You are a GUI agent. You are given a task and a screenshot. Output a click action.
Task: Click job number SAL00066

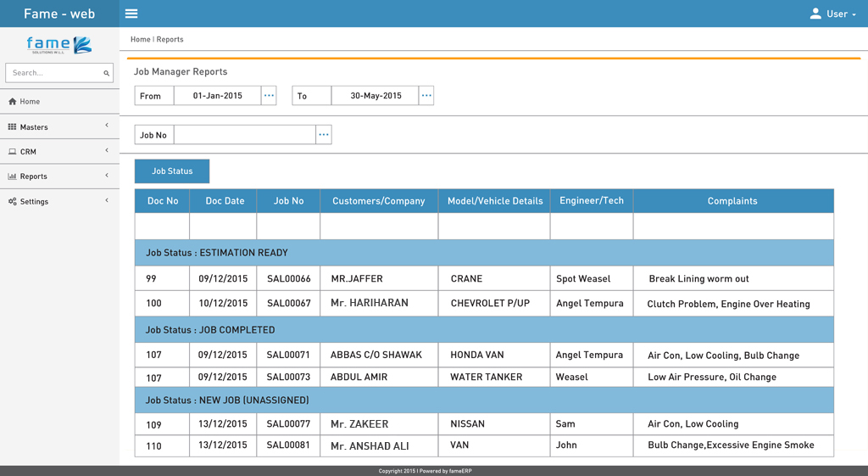pos(289,279)
